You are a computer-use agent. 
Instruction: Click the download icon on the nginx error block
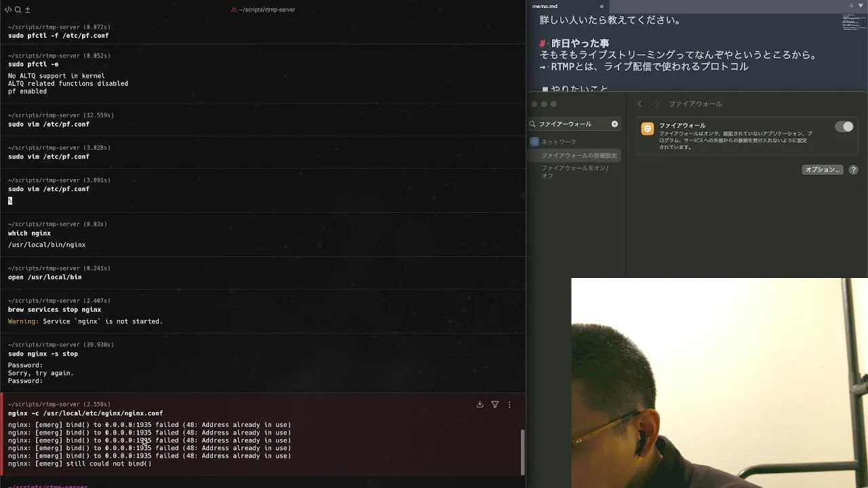tap(480, 405)
